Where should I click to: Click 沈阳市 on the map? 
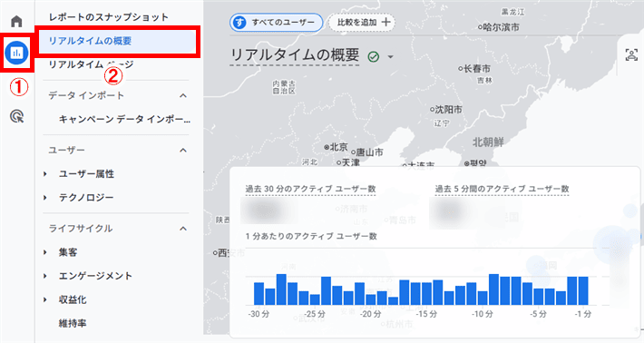(x=446, y=110)
